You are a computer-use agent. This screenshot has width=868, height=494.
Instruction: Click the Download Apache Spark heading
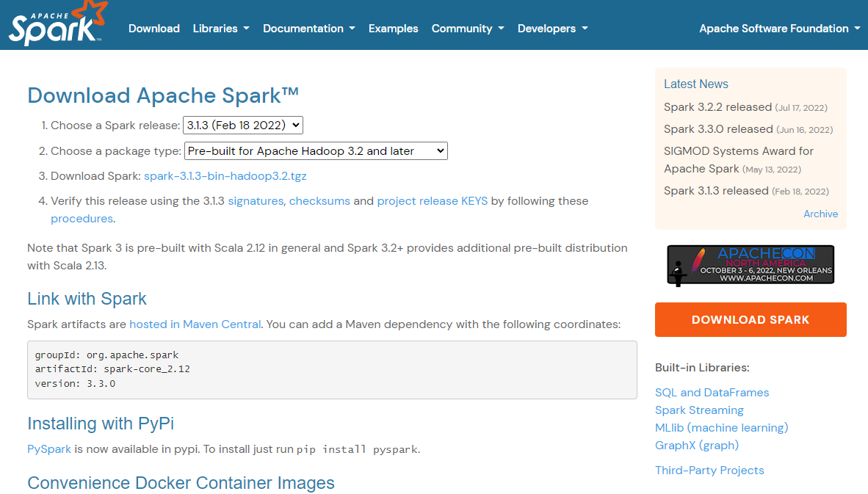point(163,95)
